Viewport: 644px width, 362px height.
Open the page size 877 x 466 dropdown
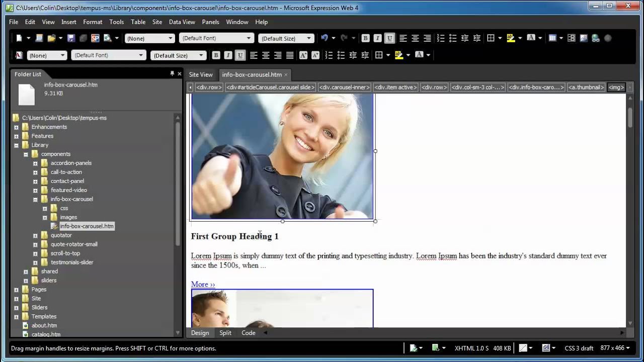pyautogui.click(x=615, y=348)
